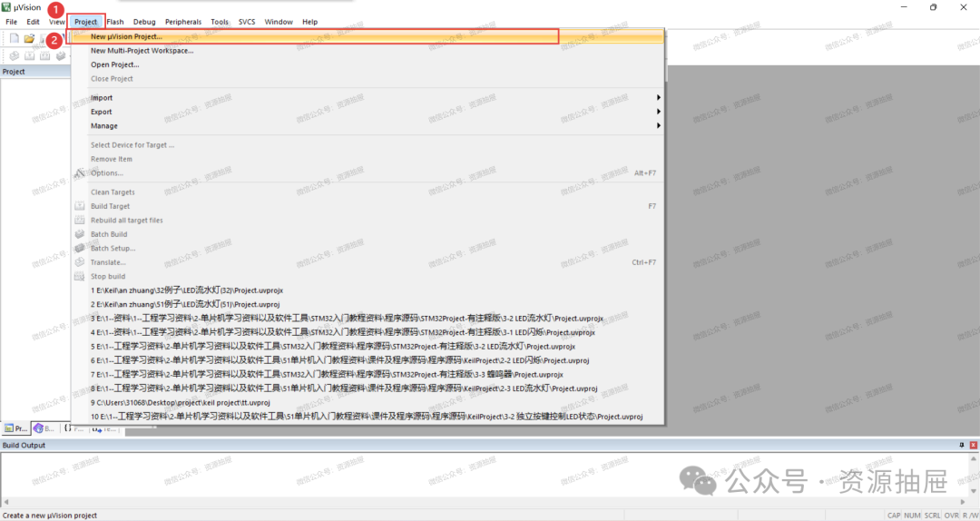This screenshot has width=980, height=521.
Task: Click the New file toolbar icon
Action: point(14,39)
